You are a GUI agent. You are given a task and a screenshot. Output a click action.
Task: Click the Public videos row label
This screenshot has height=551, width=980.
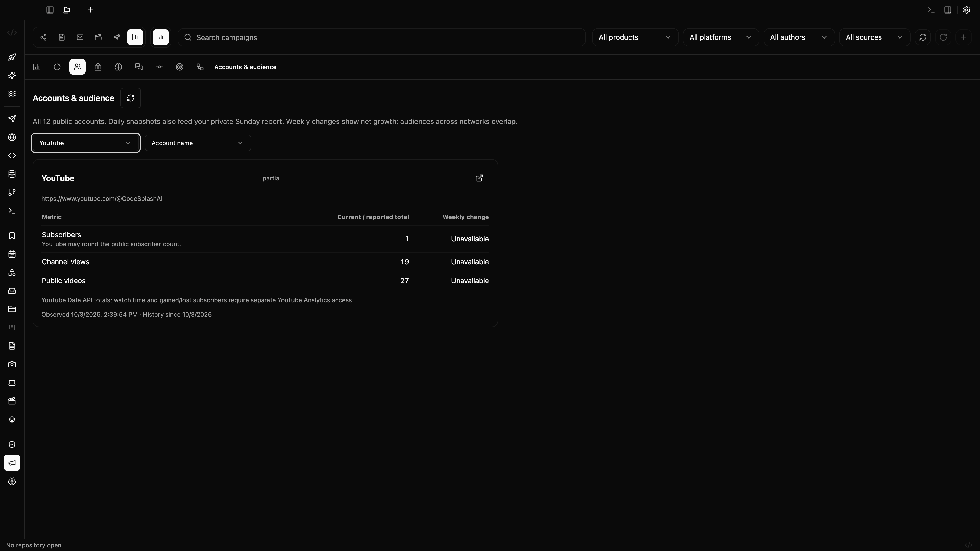pos(64,281)
